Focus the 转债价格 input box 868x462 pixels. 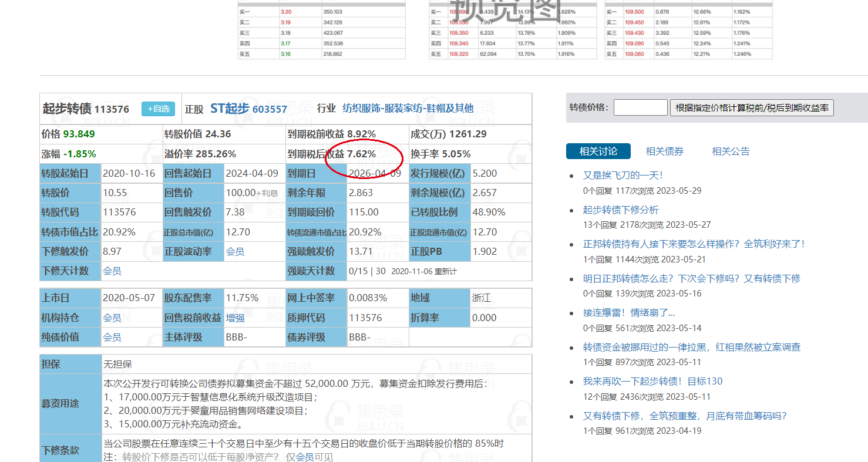pos(640,107)
